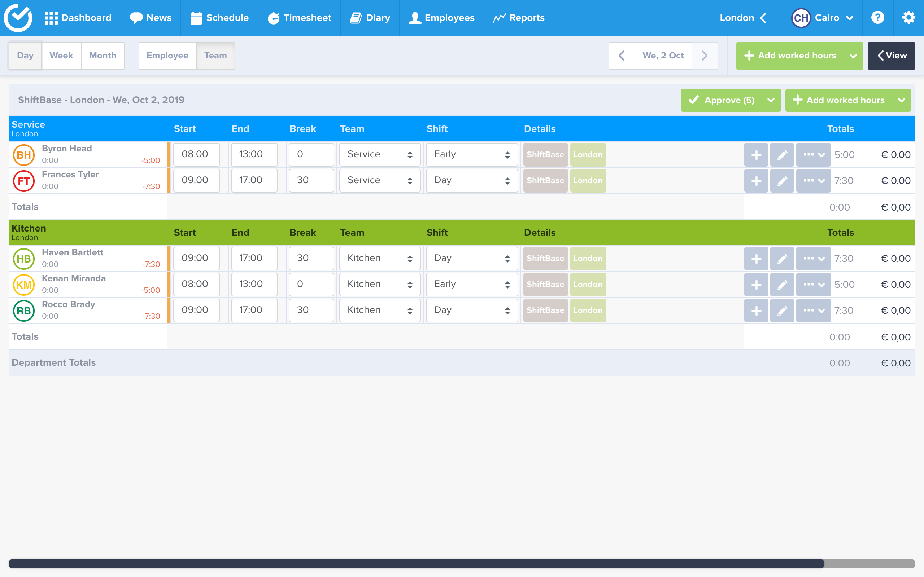Click the Approve (5) button
The width and height of the screenshot is (924, 577).
(x=722, y=100)
